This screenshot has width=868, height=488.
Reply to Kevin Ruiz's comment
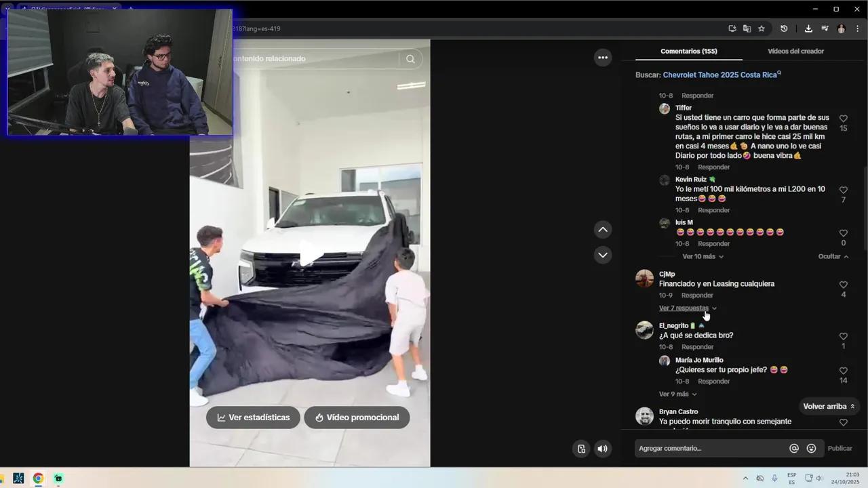713,211
